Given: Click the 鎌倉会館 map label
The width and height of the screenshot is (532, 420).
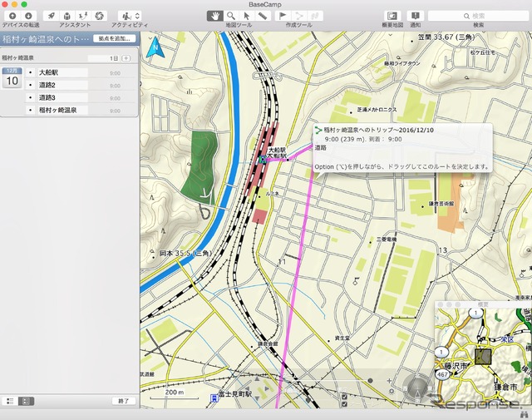Looking at the screenshot, I should point(268,344).
